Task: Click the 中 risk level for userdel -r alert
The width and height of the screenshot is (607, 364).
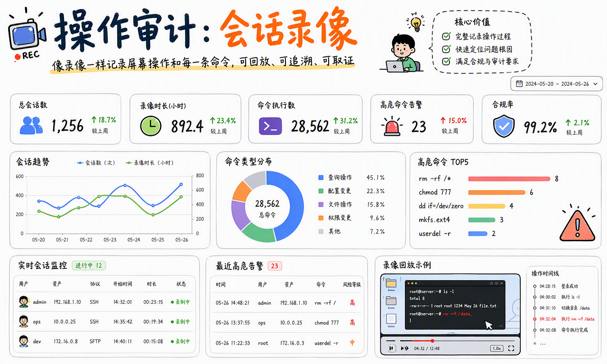Action: coord(352,343)
